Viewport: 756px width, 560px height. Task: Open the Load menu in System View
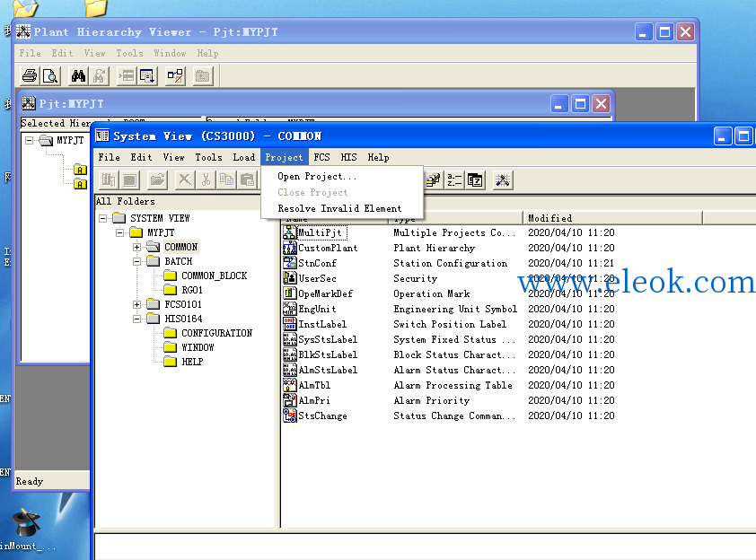[x=244, y=157]
